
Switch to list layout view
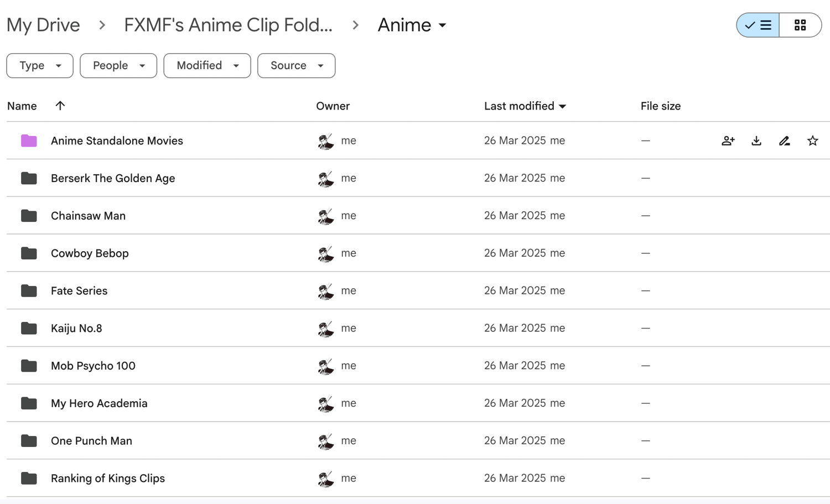(x=758, y=25)
